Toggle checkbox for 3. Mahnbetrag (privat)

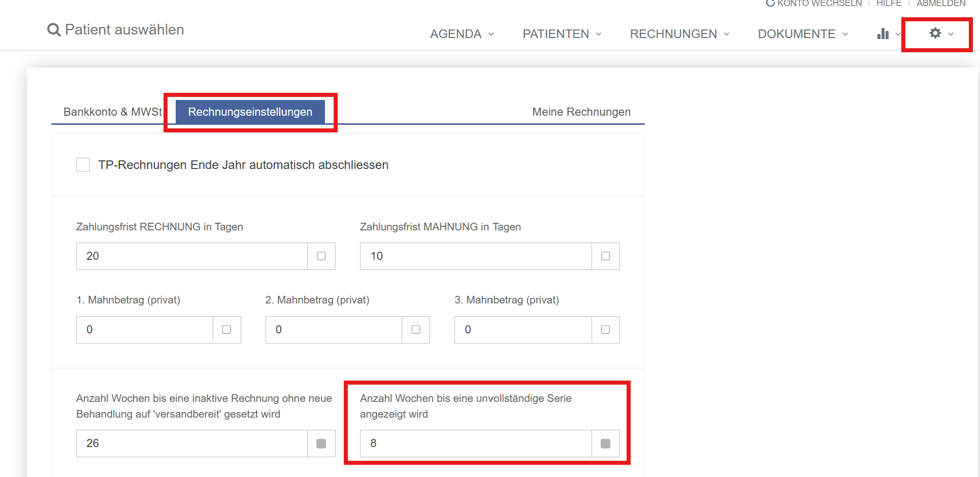point(606,330)
